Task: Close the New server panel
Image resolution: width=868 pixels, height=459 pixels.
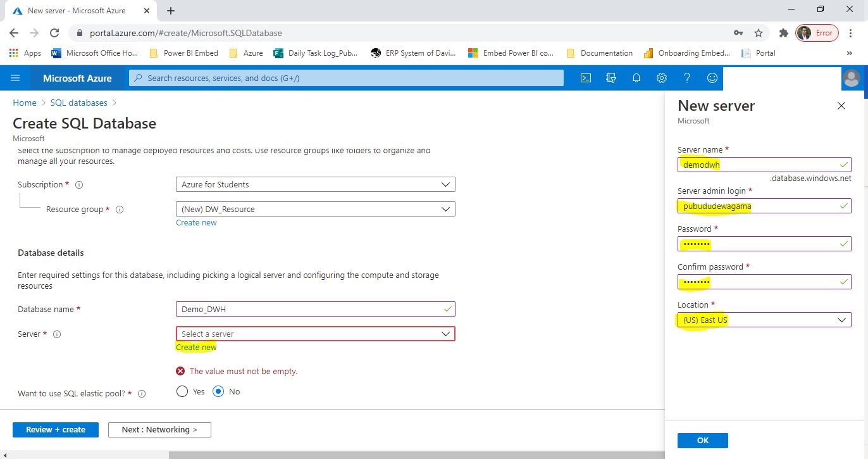Action: pos(841,106)
